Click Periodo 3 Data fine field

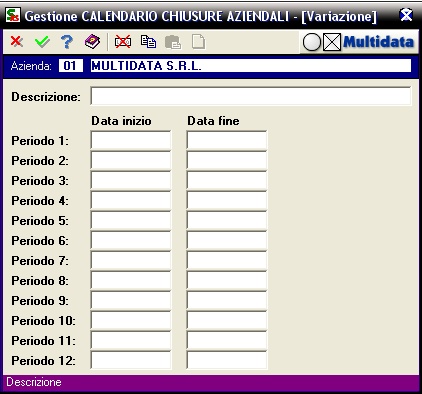(x=227, y=180)
